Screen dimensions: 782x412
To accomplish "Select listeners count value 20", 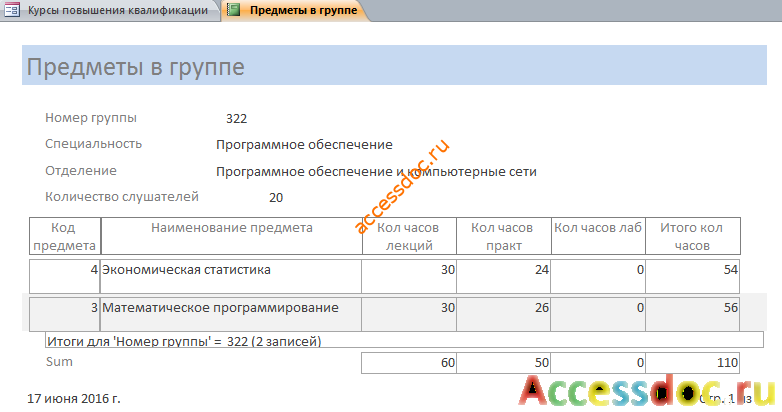I will click(276, 198).
